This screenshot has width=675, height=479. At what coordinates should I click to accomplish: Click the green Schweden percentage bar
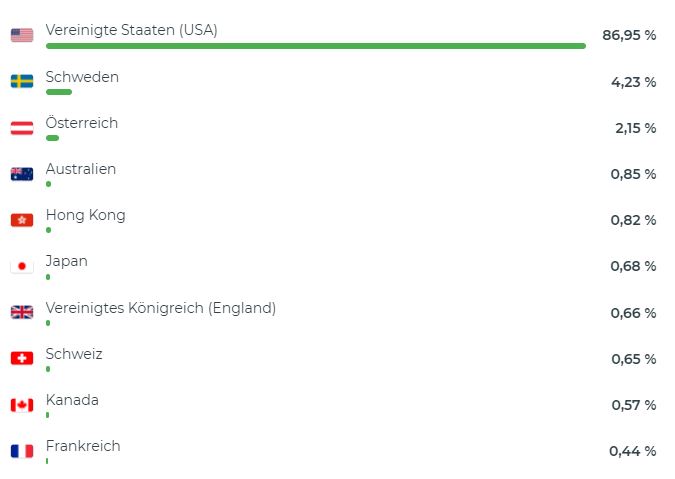point(59,92)
